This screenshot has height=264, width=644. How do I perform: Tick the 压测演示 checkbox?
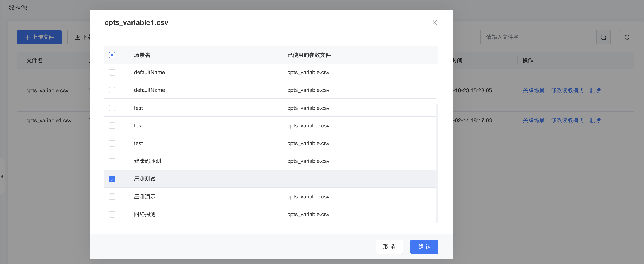[x=112, y=197]
